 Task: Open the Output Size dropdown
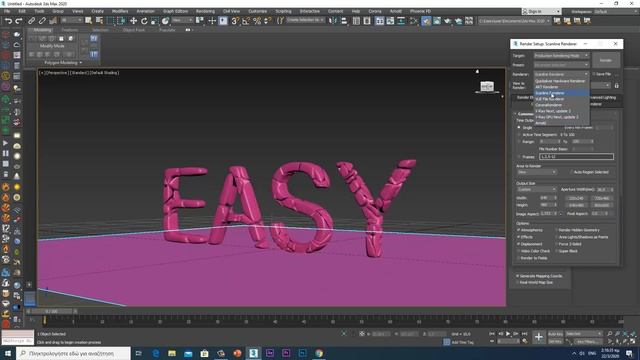[x=536, y=189]
